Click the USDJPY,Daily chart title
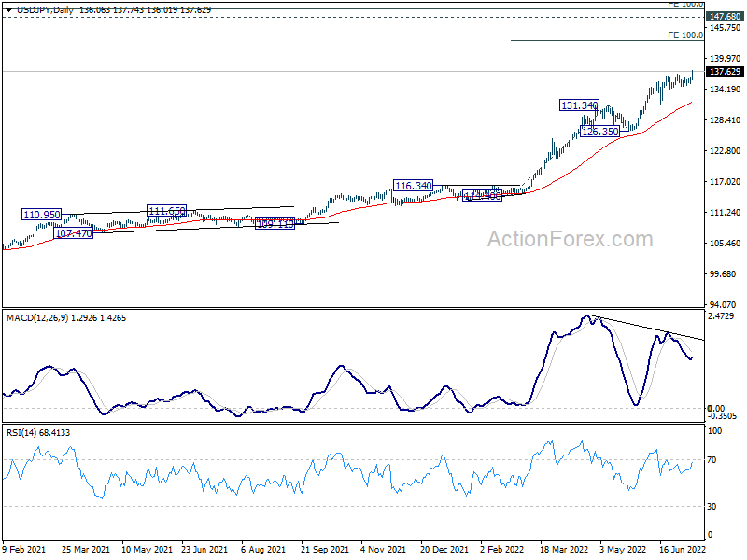 pos(45,10)
